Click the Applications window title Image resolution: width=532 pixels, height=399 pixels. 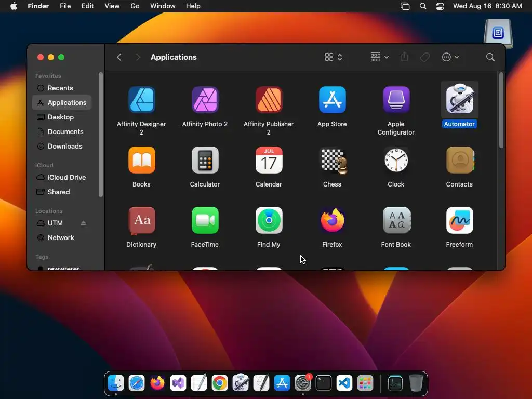174,57
